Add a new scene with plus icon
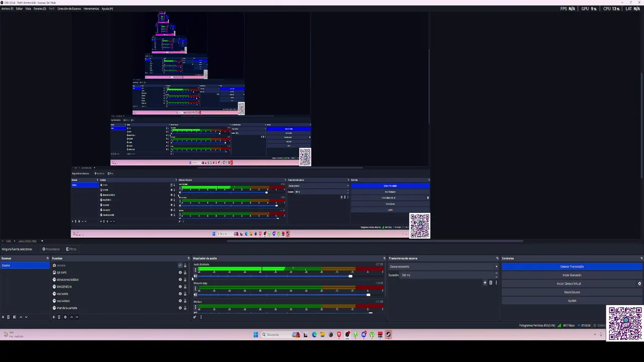Screen dimensions: 644x362 (3, 317)
